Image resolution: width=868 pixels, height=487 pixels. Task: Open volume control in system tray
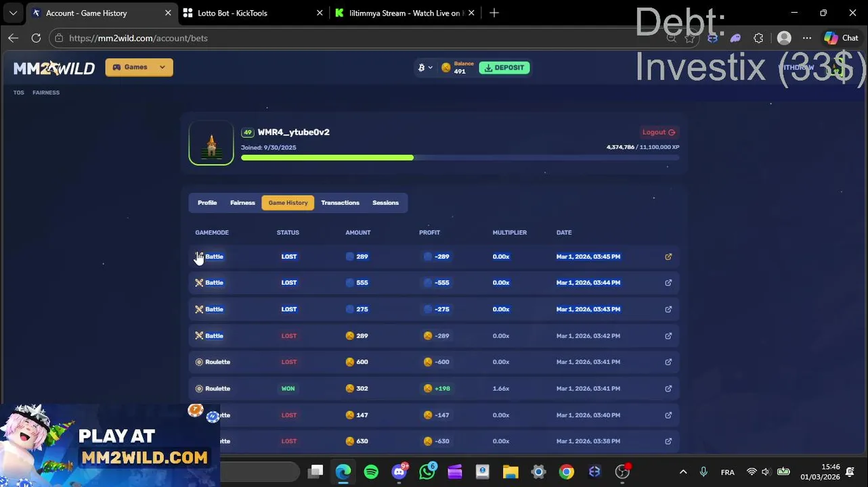[765, 472]
